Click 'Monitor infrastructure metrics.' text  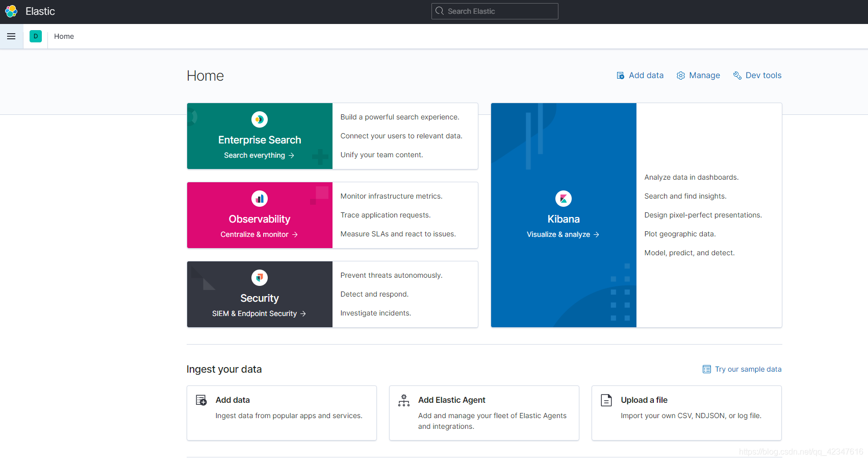(x=392, y=196)
